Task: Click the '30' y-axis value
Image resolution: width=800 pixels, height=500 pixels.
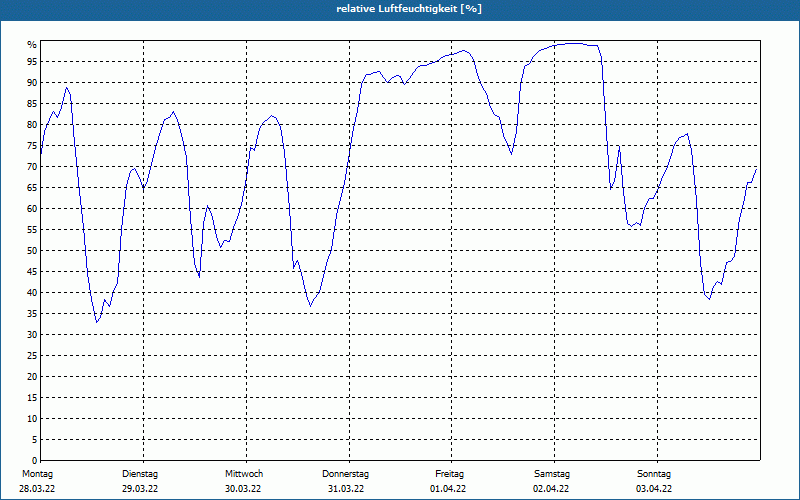Action: [32, 335]
